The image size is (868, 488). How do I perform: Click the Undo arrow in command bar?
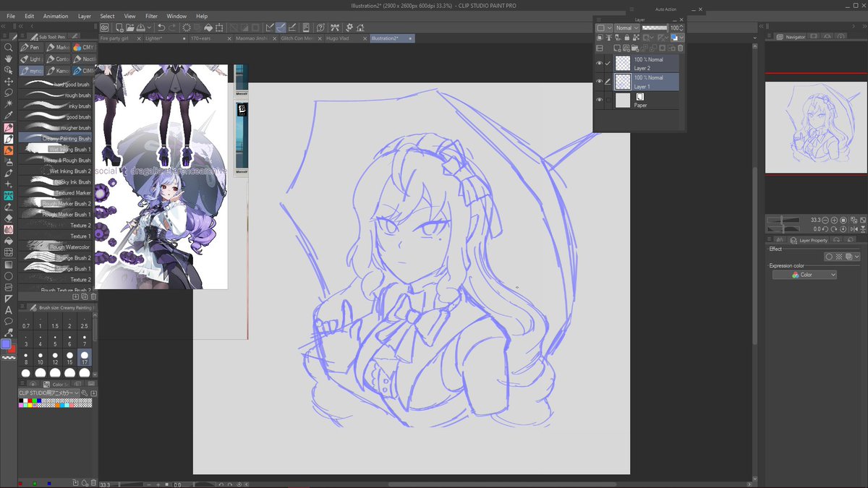tap(161, 27)
